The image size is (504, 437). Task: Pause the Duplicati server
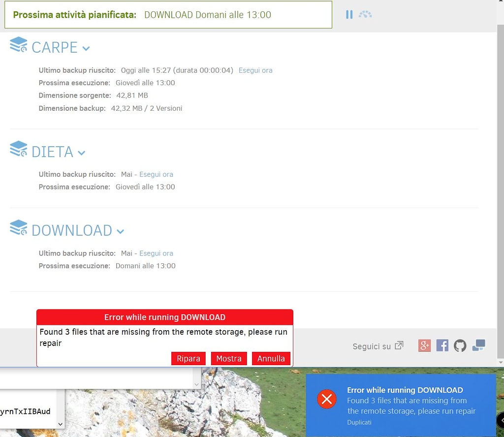(349, 14)
